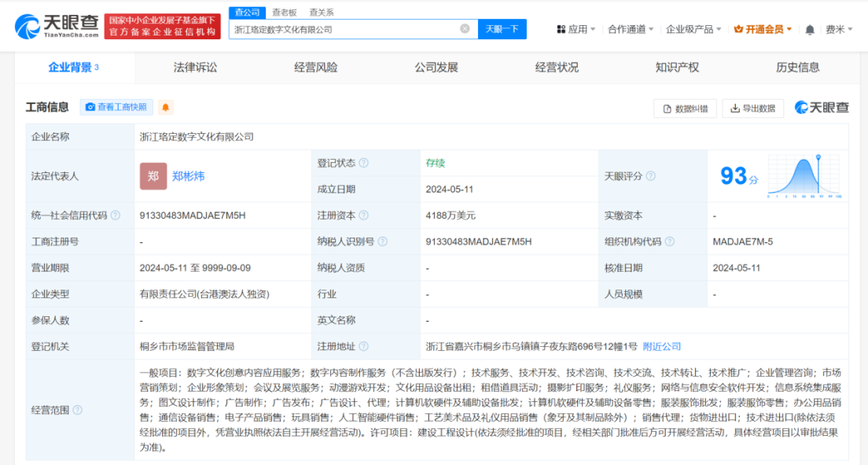Screen dimensions: 868x465
Task: Expand the 应用 dropdown menu
Action: [x=576, y=30]
